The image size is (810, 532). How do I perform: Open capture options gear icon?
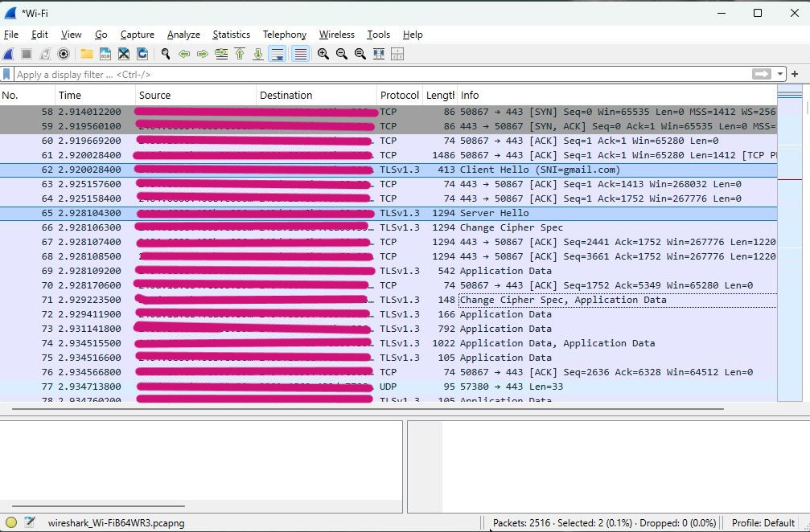[x=64, y=54]
